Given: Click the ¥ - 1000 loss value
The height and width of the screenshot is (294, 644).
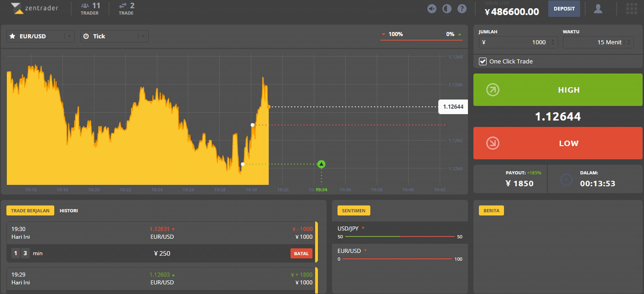Looking at the screenshot, I should (x=302, y=229).
